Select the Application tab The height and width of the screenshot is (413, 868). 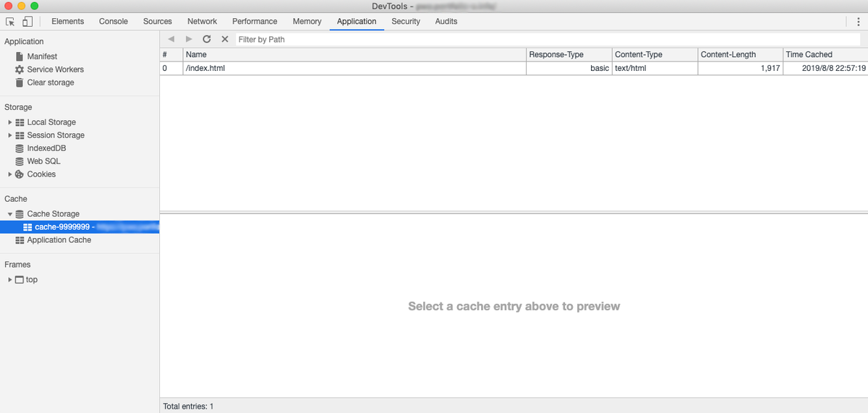357,22
